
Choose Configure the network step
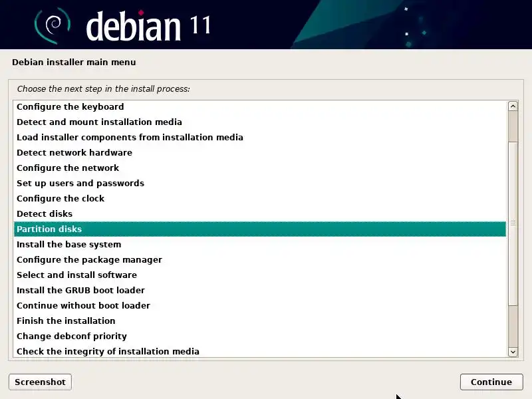click(x=260, y=168)
